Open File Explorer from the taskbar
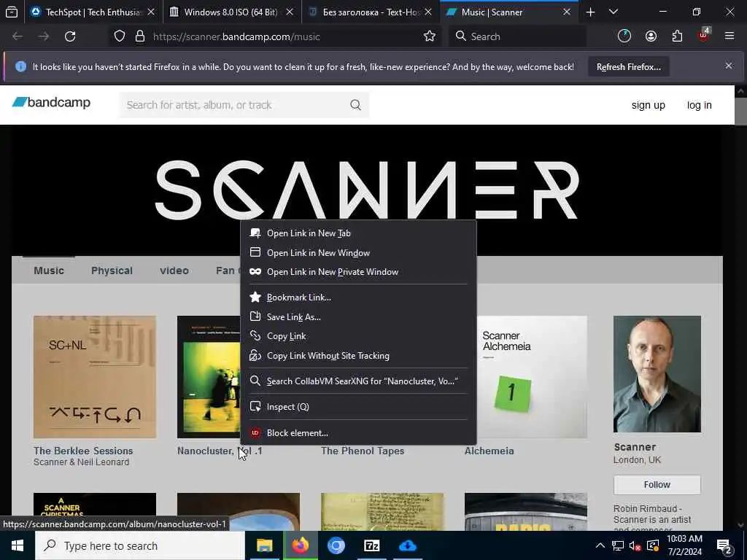The image size is (747, 560). pos(264,545)
